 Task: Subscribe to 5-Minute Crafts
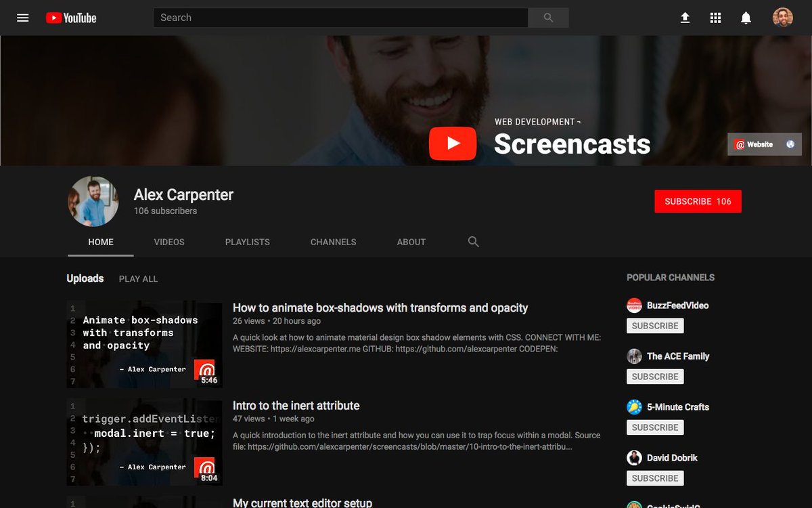(655, 427)
